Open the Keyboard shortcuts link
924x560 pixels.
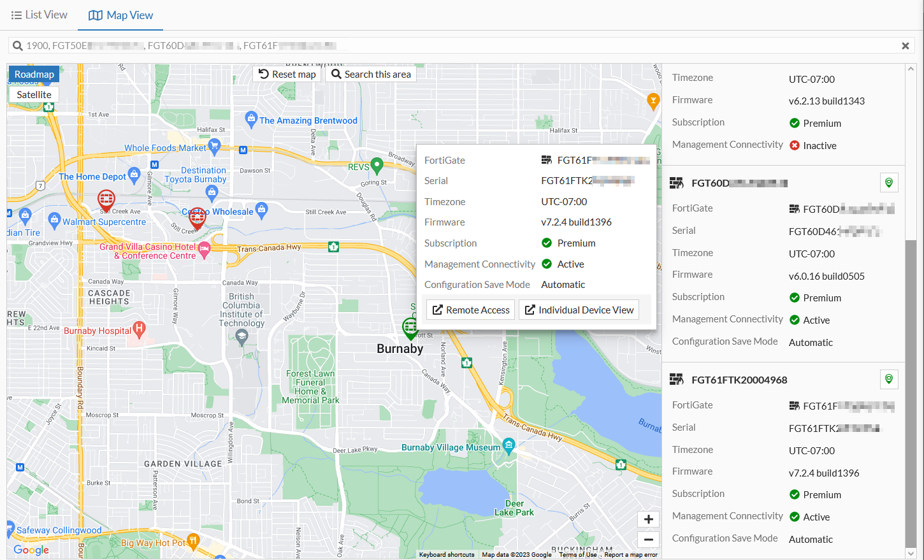point(447,555)
